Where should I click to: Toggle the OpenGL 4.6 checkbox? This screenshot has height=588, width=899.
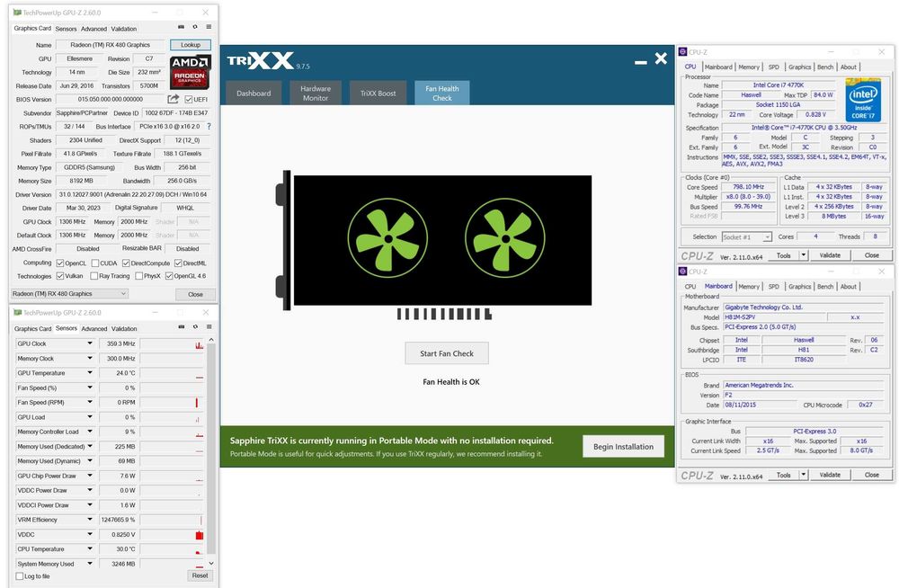point(169,276)
